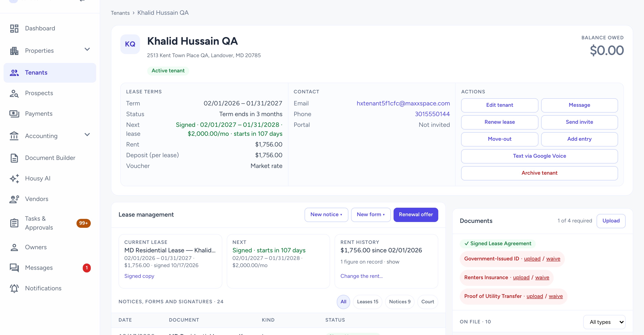
Task: Click the Tasks & Approvals clipboard icon
Action: pos(14,223)
